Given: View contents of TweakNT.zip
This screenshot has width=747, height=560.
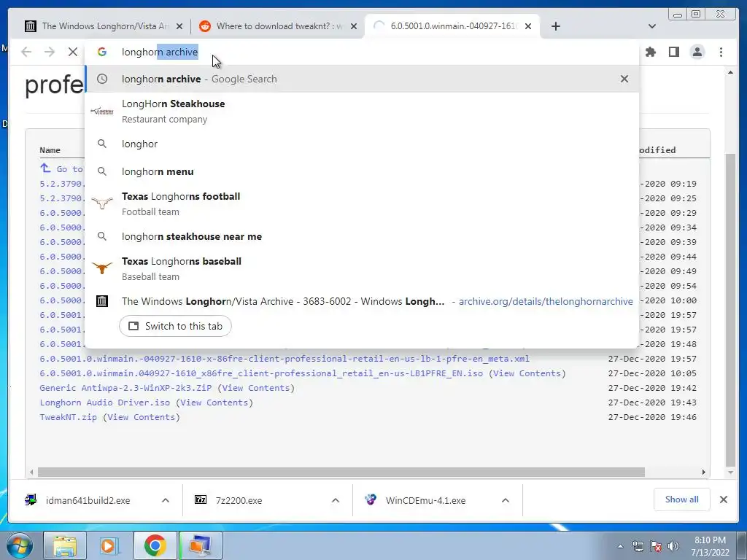Looking at the screenshot, I should pos(142,417).
